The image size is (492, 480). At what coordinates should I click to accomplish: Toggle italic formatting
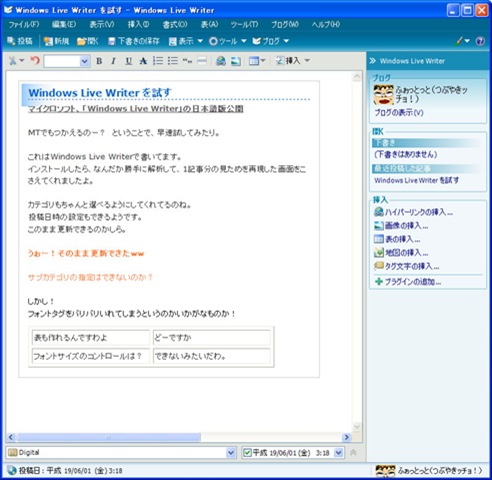click(114, 61)
